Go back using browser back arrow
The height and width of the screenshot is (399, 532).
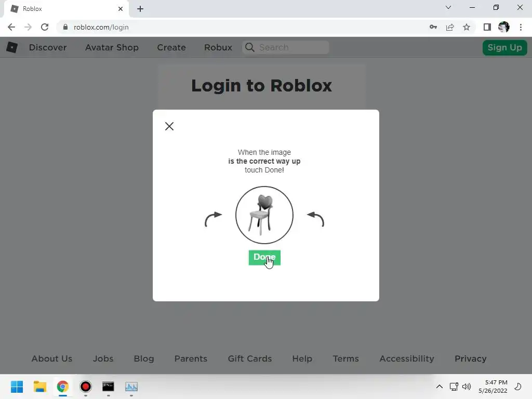click(x=11, y=27)
